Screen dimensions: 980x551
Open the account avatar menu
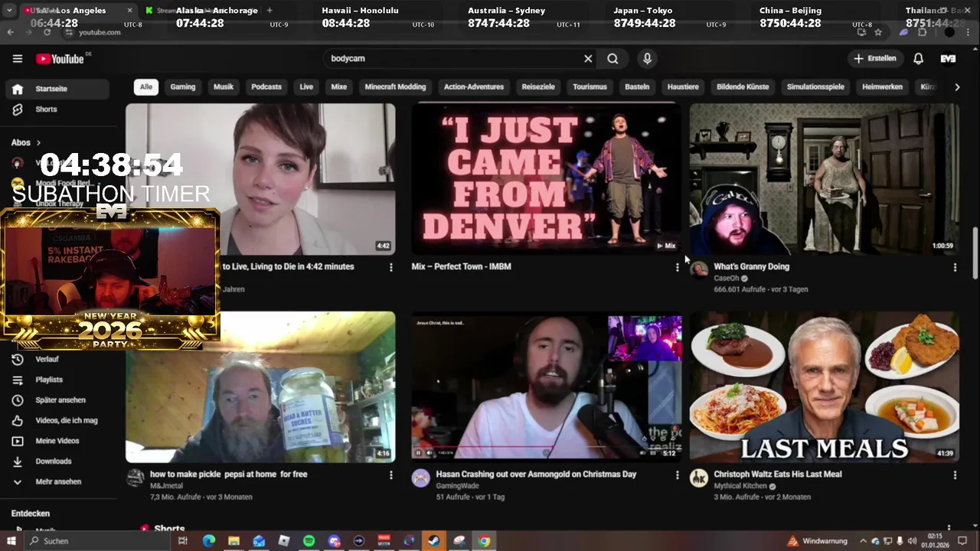click(948, 58)
